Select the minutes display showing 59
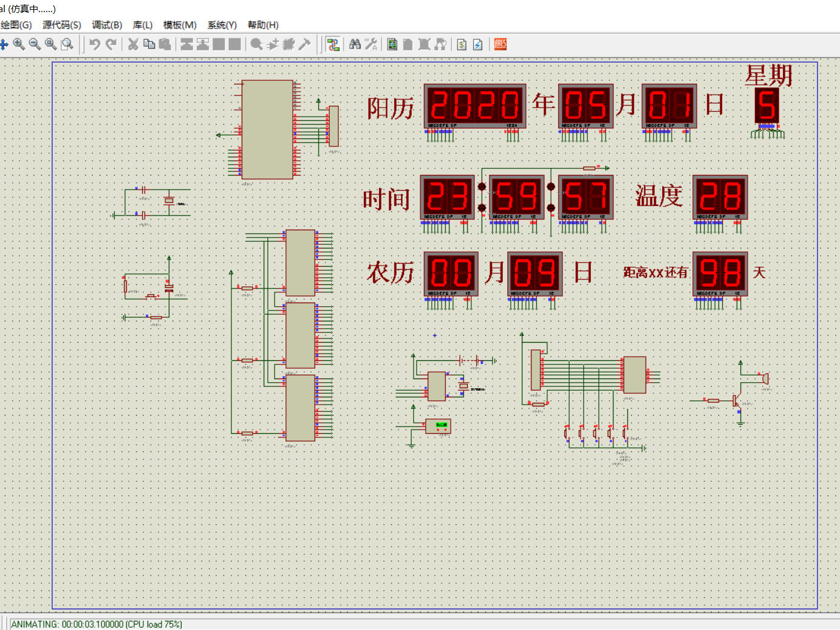This screenshot has width=840, height=630. point(517,197)
